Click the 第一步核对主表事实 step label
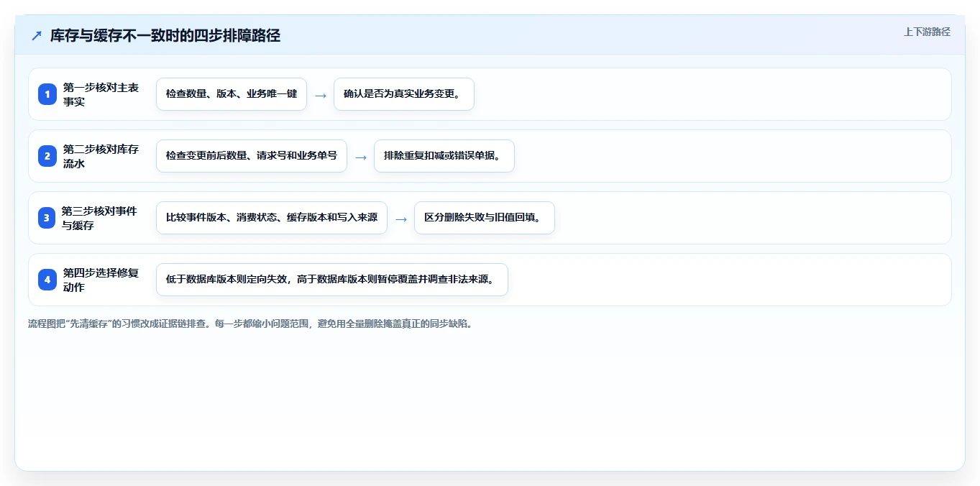Viewport: 980px width, 486px height. point(101,94)
